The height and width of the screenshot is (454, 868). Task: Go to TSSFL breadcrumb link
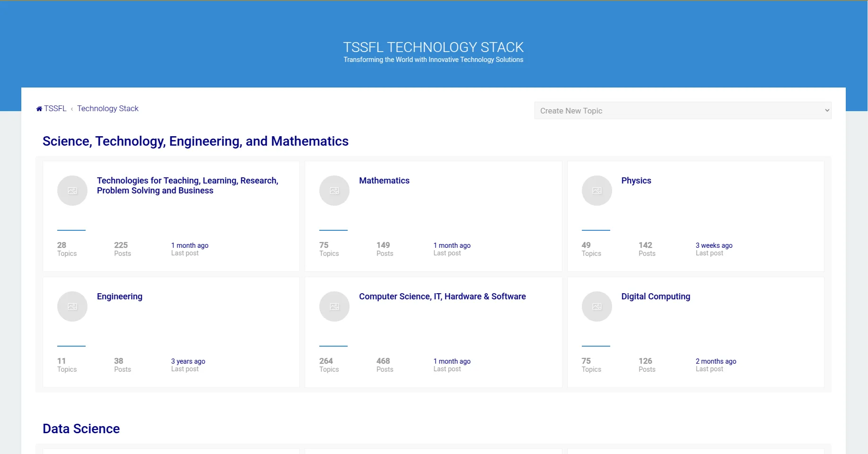tap(55, 109)
